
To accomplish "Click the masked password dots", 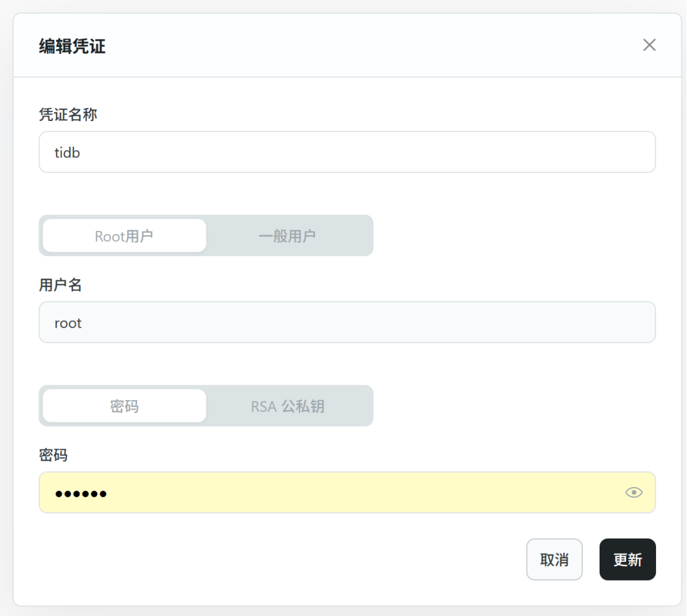I will (x=81, y=494).
